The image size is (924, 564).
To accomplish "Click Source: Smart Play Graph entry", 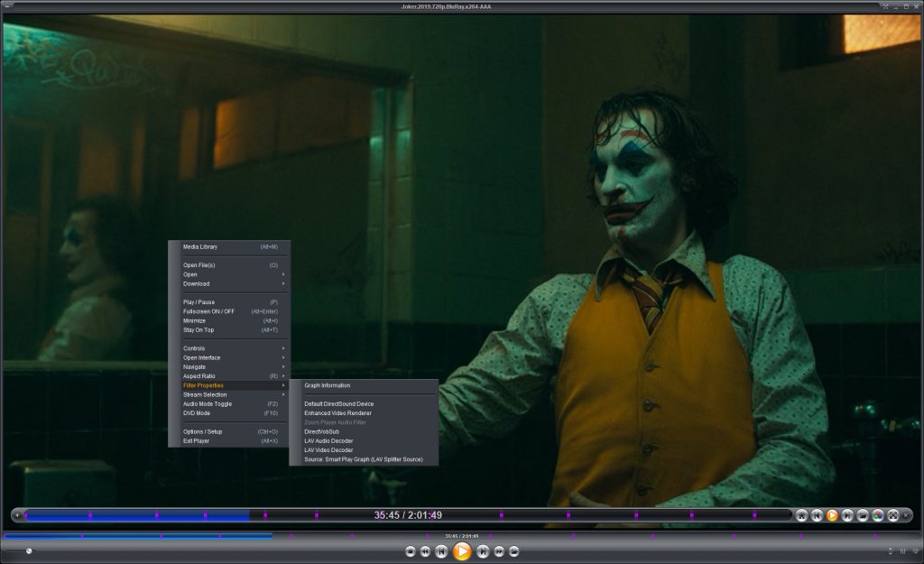I will (365, 459).
